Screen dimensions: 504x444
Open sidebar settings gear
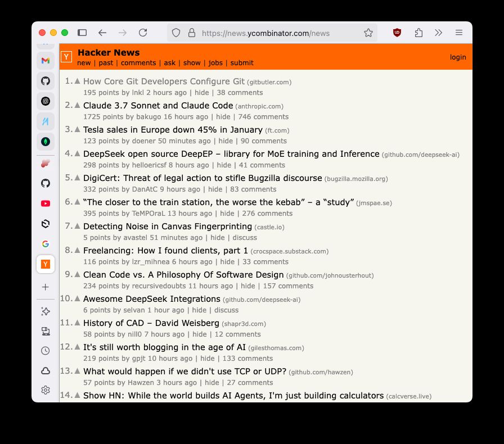click(45, 389)
